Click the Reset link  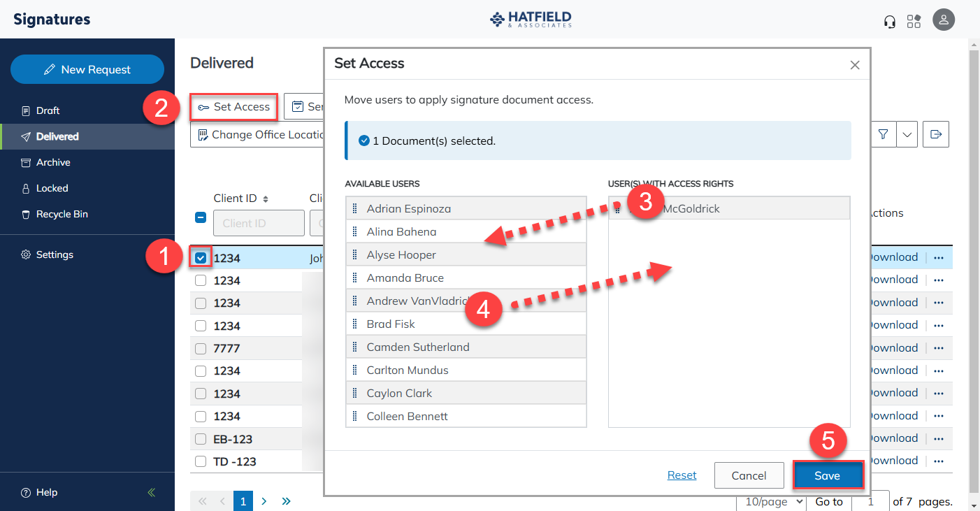click(x=682, y=475)
